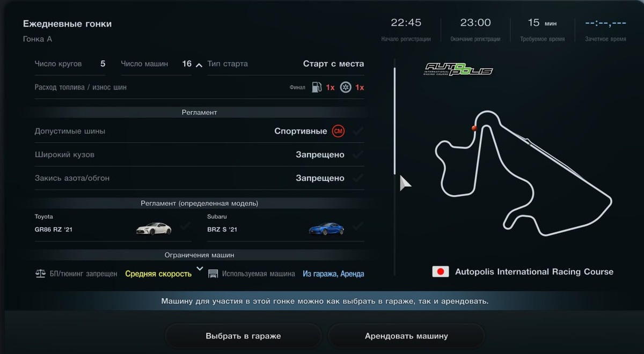Screen dimensions: 644x354
Task: Click the tire wear 1x multiplier value
Action: [x=359, y=87]
